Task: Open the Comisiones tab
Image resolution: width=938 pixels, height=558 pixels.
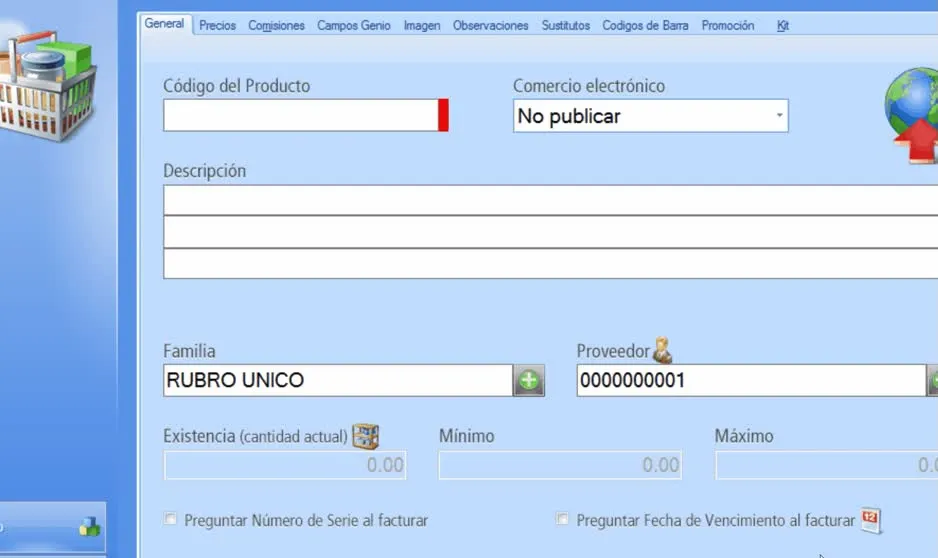Action: 276,26
